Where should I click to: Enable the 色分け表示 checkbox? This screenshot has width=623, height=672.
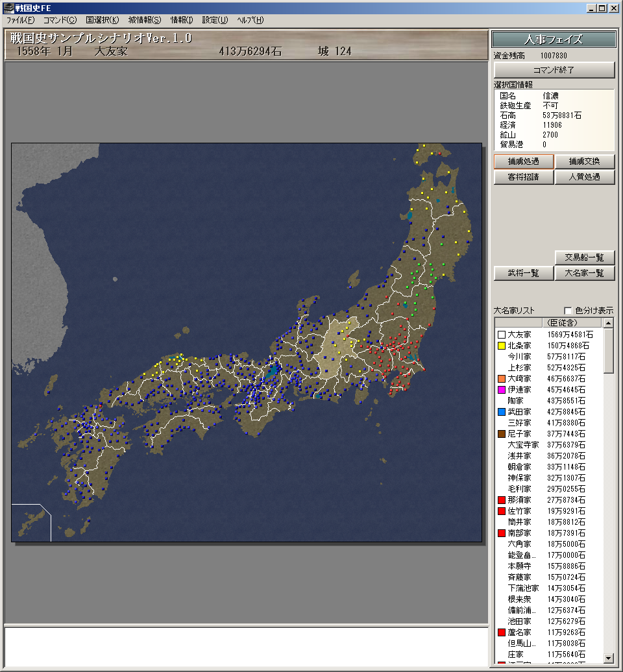point(568,311)
